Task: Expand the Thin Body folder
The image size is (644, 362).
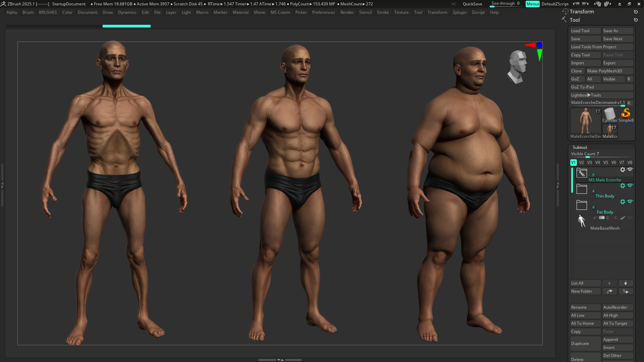Action: pos(582,189)
